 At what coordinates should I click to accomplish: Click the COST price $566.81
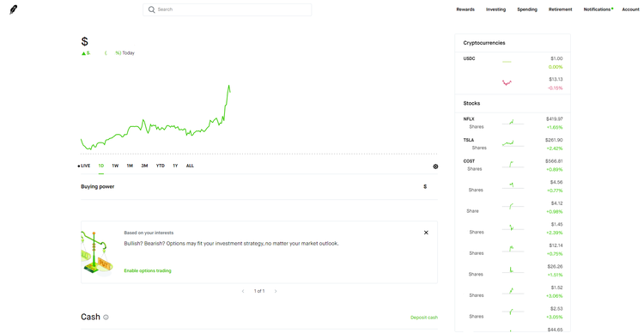pos(554,161)
